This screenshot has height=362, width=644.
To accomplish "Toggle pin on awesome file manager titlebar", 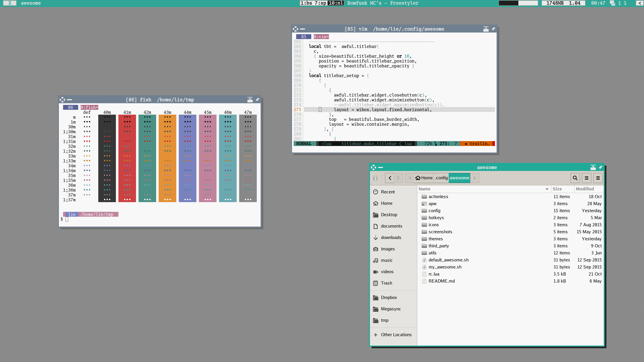I will [601, 167].
